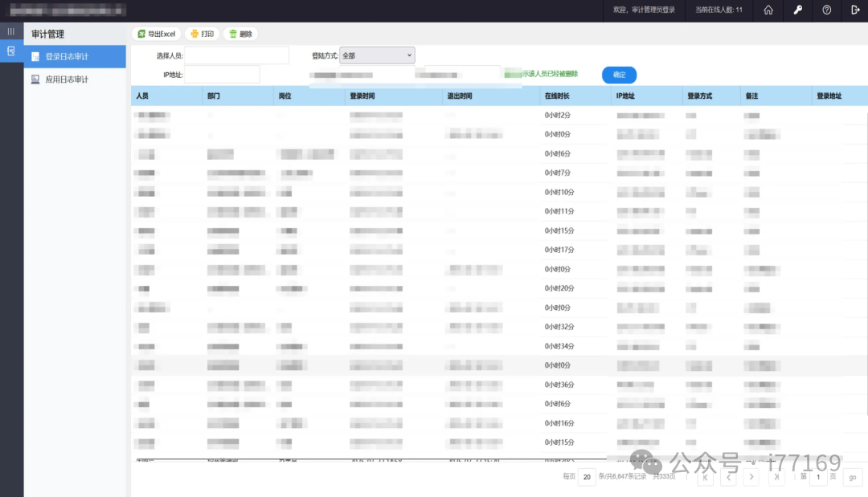Image resolution: width=868 pixels, height=497 pixels.
Task: Select the audit icon on the far-left strip
Action: pyautogui.click(x=10, y=50)
